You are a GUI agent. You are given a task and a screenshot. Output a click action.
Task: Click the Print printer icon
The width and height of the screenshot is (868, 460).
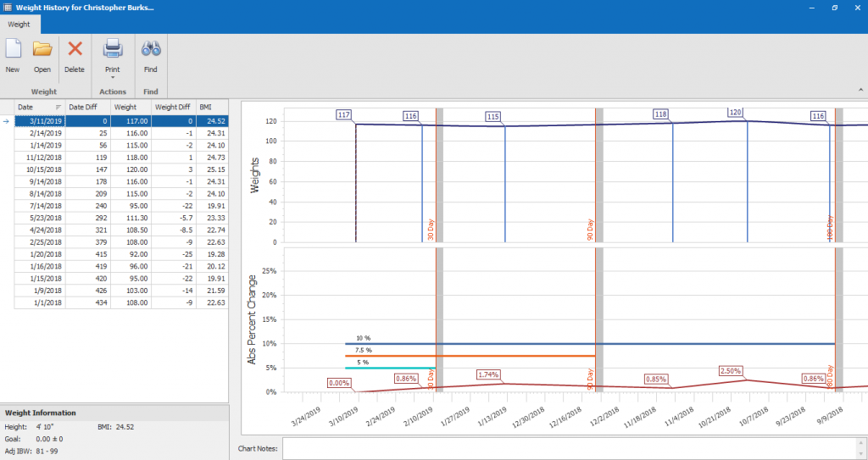[x=112, y=50]
